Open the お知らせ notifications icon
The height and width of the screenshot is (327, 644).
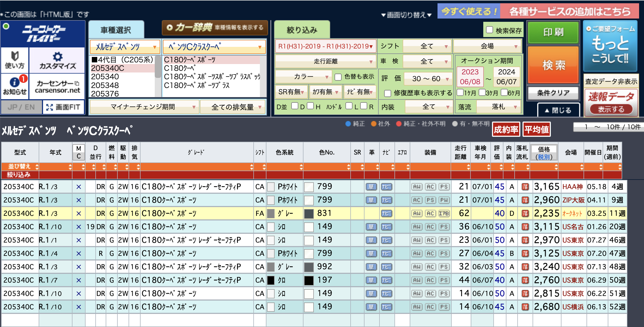tap(15, 86)
